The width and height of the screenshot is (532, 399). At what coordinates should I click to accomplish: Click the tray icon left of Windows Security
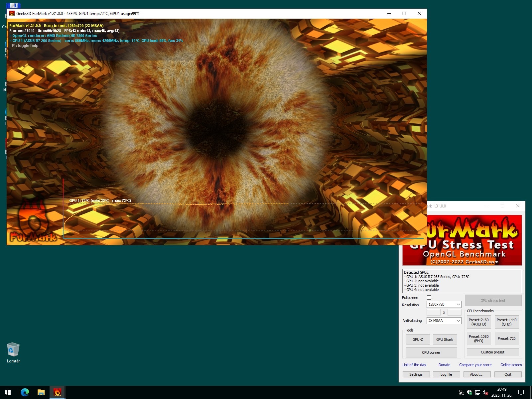tap(462, 392)
